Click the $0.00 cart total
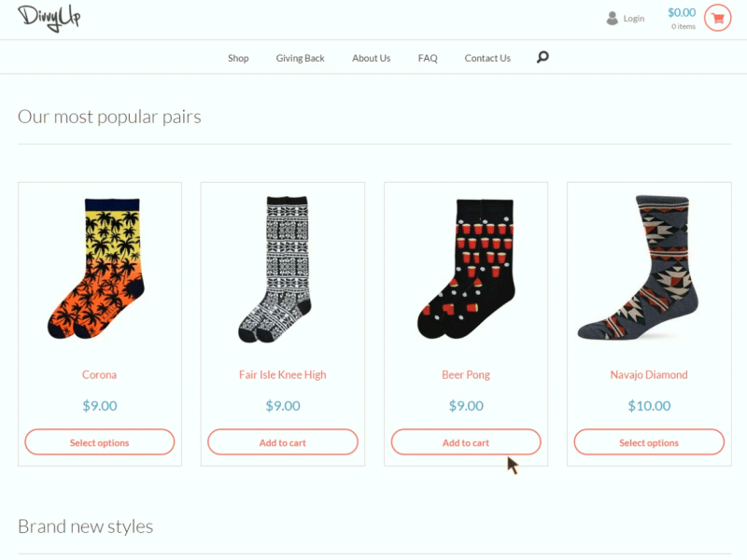The image size is (747, 560). pyautogui.click(x=680, y=12)
